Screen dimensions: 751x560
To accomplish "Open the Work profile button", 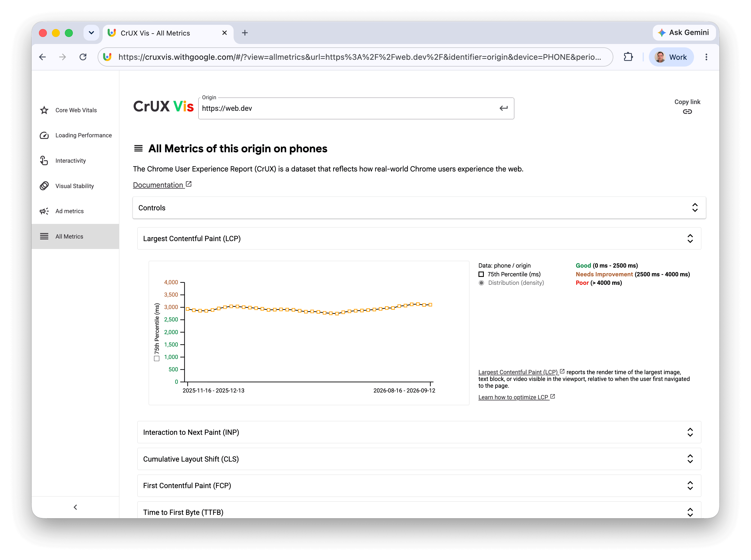I will pos(671,57).
